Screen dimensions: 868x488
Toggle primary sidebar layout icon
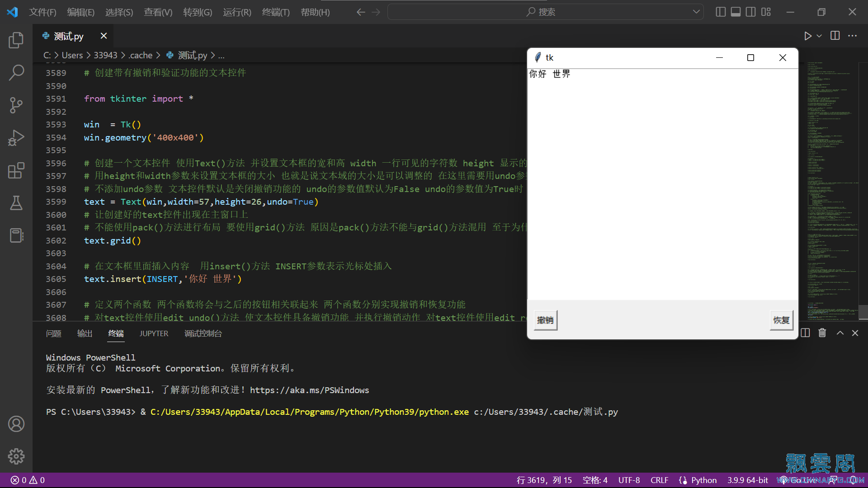[721, 12]
